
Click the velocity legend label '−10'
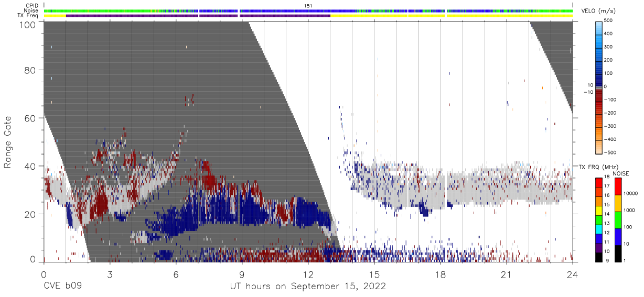[x=587, y=92]
